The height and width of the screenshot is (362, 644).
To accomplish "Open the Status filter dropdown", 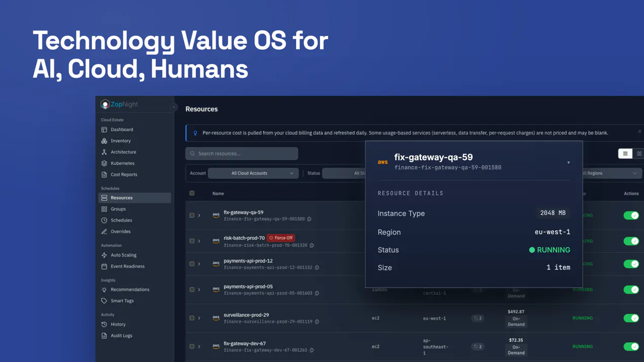I will coord(344,173).
